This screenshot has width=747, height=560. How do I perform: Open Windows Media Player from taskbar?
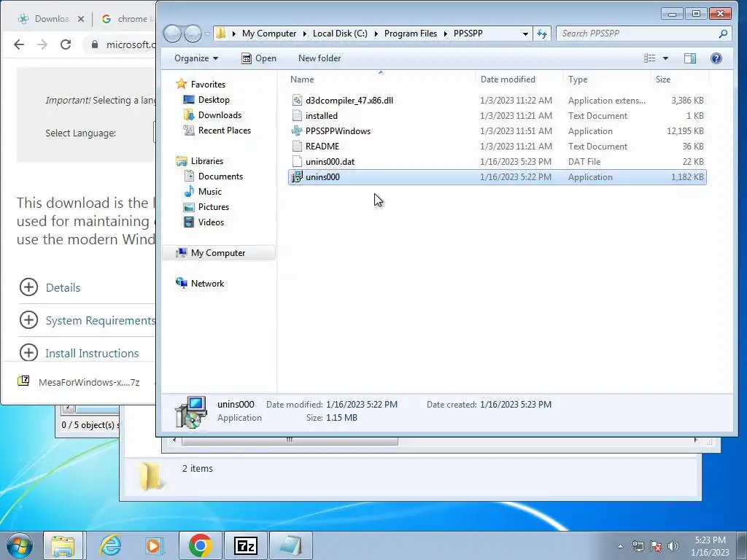(155, 545)
